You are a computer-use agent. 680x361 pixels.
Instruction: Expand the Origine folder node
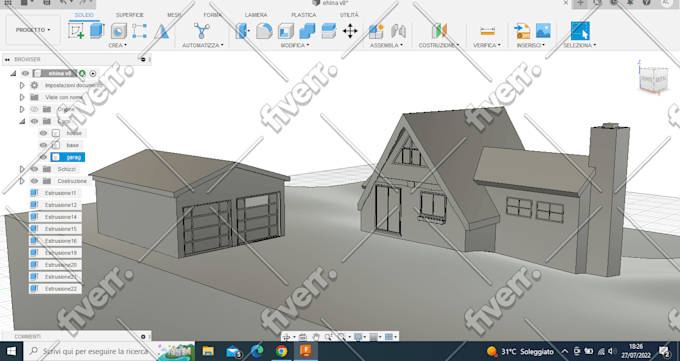coord(22,109)
